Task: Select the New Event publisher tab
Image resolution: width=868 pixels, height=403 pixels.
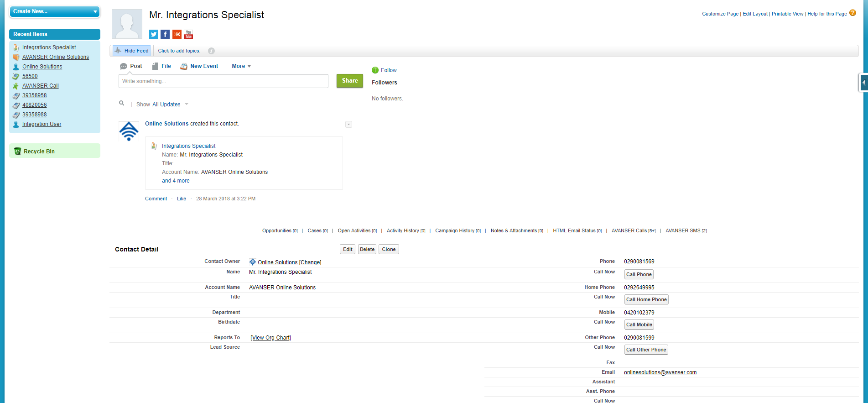Action: [x=199, y=66]
